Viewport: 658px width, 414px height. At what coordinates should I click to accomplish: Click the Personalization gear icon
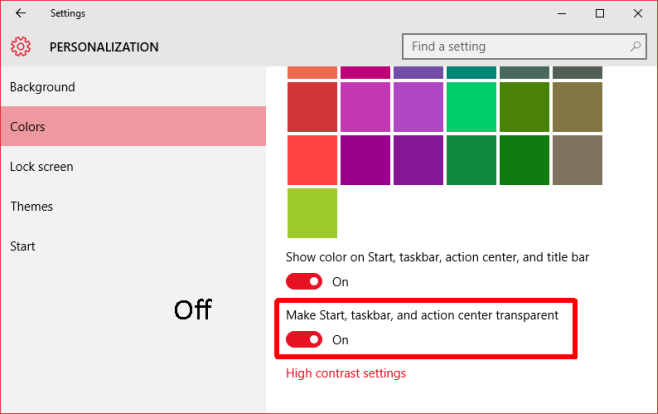tap(21, 47)
